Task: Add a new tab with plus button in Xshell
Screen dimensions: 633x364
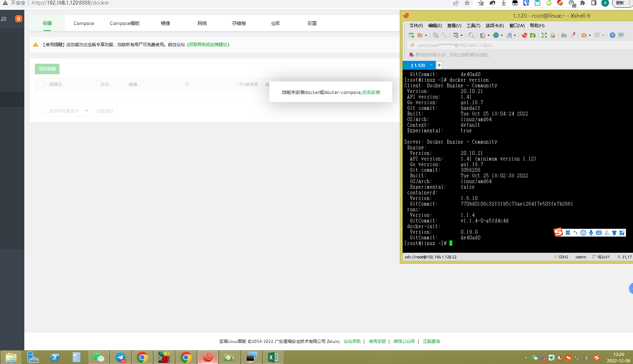Action: click(x=439, y=65)
